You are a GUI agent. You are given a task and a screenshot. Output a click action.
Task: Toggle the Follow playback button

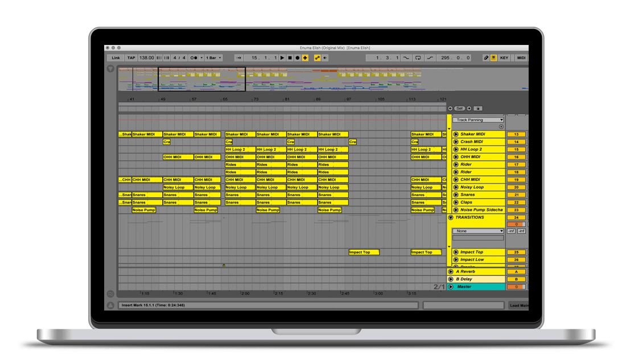click(x=239, y=58)
